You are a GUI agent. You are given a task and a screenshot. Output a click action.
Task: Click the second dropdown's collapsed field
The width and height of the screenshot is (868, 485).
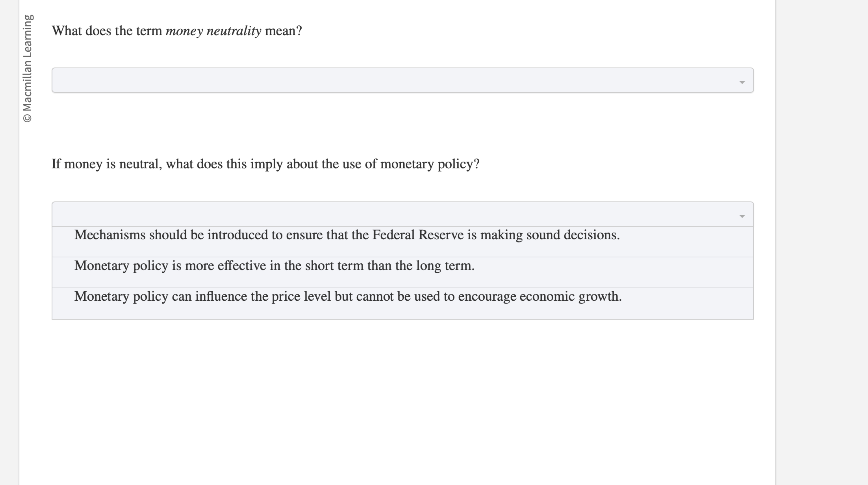click(x=403, y=214)
